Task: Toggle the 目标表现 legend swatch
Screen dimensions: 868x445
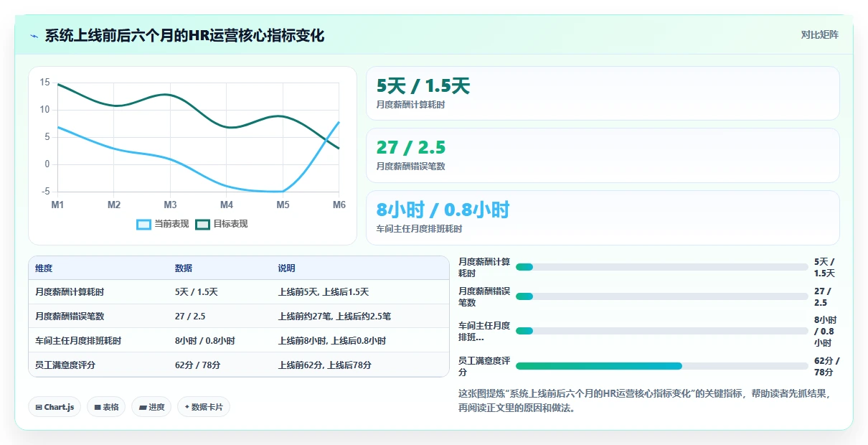Action: 203,224
